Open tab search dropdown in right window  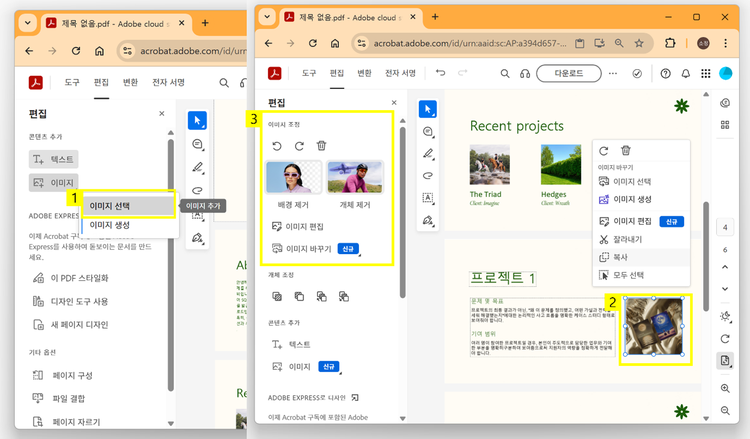coord(267,17)
